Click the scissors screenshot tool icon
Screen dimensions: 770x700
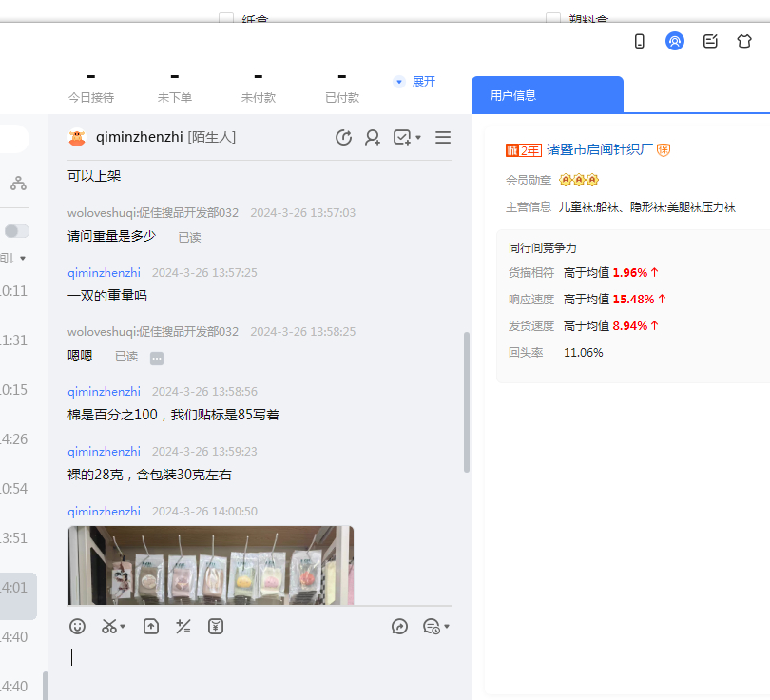click(109, 626)
